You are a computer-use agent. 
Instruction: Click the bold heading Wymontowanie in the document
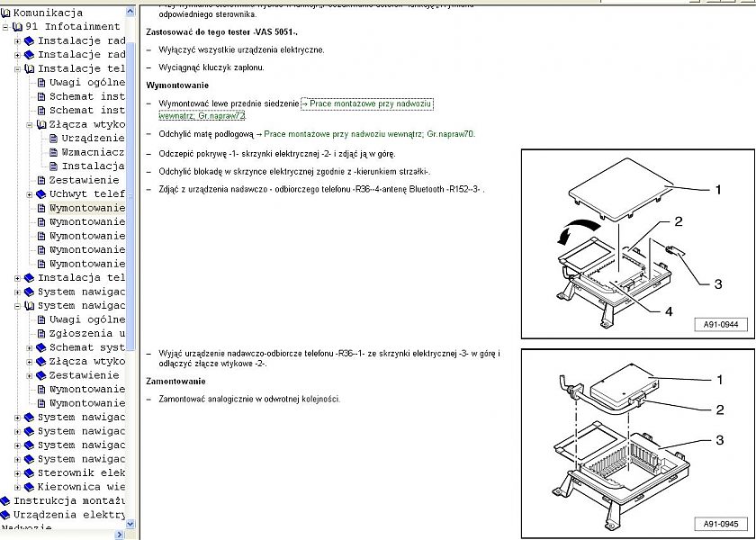click(177, 85)
